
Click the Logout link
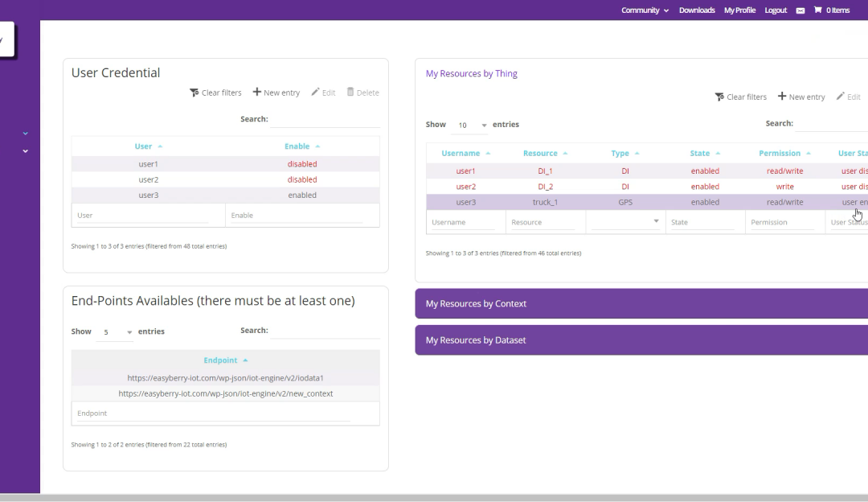click(776, 10)
